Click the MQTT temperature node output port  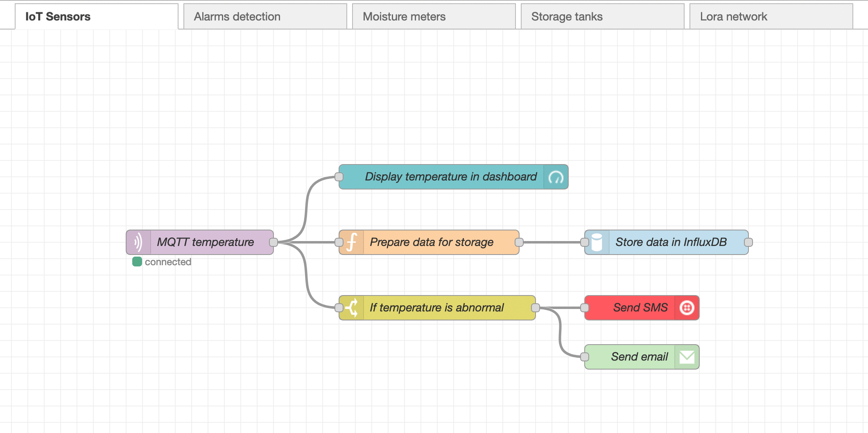click(274, 242)
